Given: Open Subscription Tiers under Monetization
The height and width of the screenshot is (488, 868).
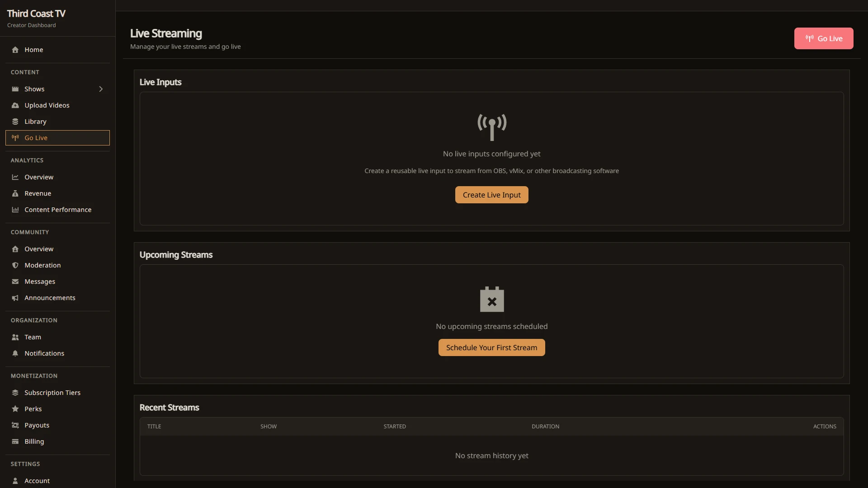Looking at the screenshot, I should pos(57,393).
